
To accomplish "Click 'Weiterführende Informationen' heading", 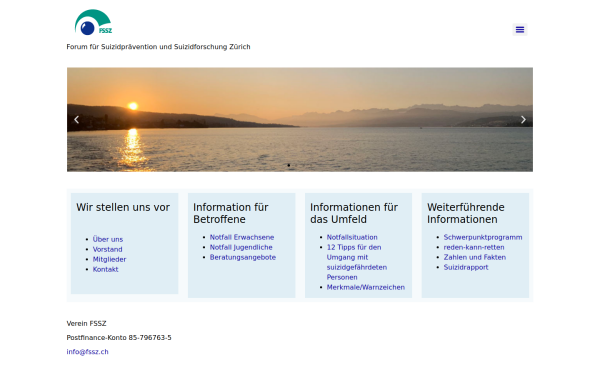I will [466, 213].
